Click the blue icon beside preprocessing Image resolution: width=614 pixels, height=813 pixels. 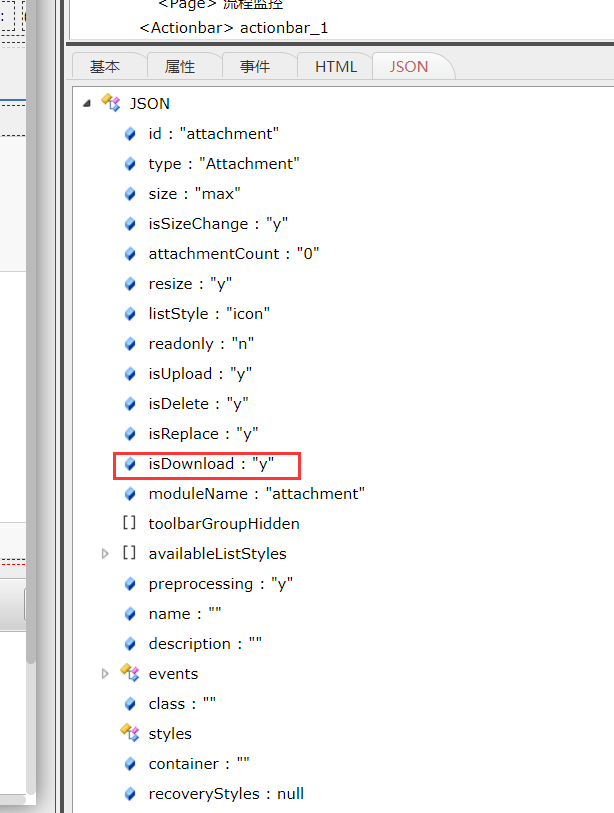coord(130,584)
